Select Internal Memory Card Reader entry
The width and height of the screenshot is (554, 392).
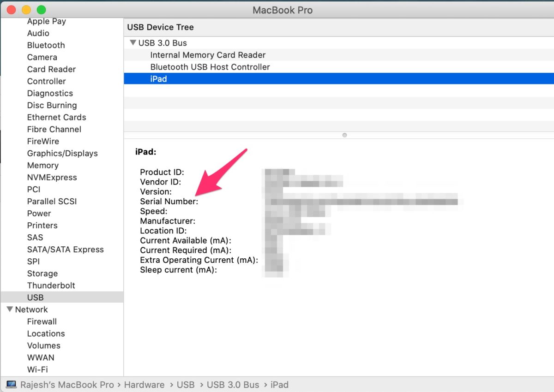[208, 55]
